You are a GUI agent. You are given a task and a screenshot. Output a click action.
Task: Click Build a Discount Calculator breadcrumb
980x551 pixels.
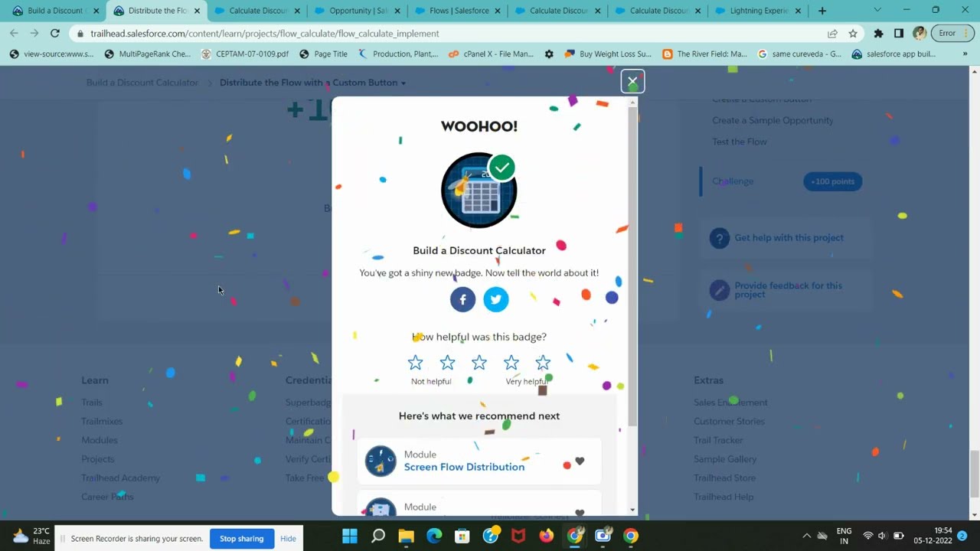(142, 83)
